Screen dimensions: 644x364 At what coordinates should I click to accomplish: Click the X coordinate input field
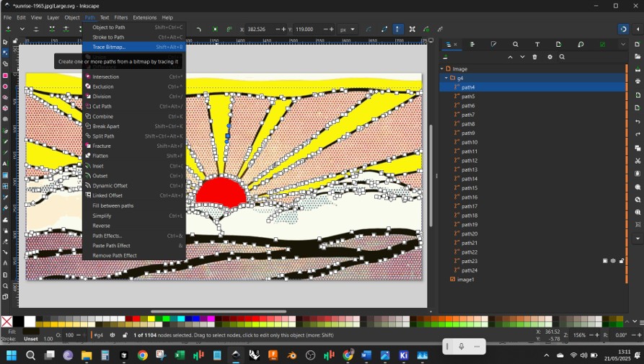pyautogui.click(x=260, y=30)
